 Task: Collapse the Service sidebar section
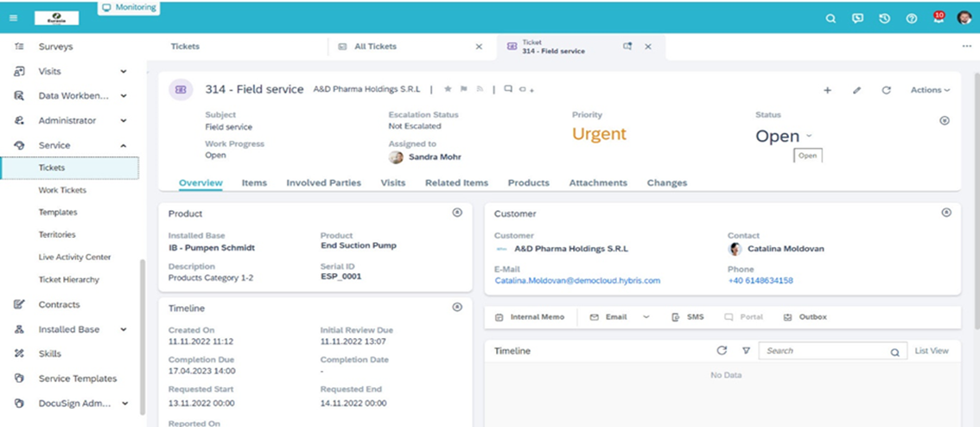tap(124, 146)
